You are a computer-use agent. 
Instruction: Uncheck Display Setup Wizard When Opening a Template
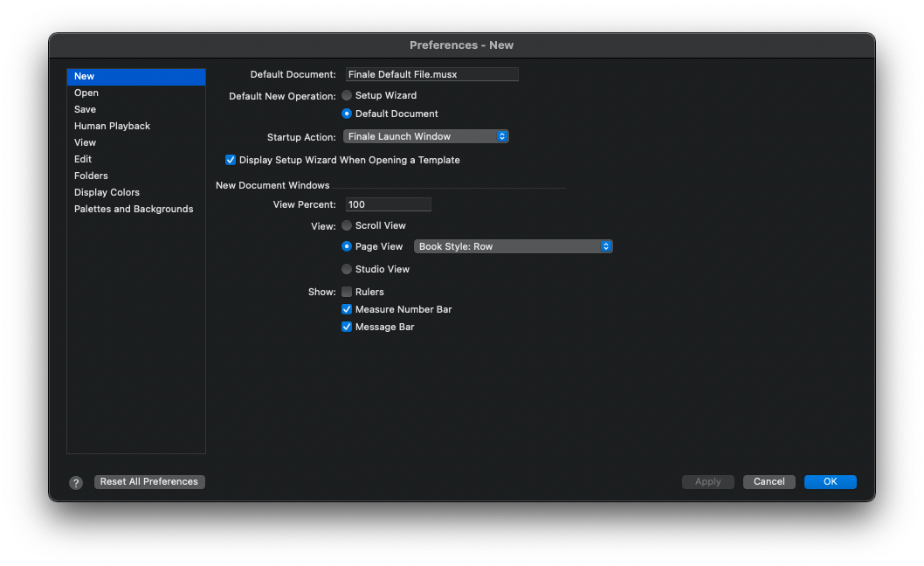point(231,160)
